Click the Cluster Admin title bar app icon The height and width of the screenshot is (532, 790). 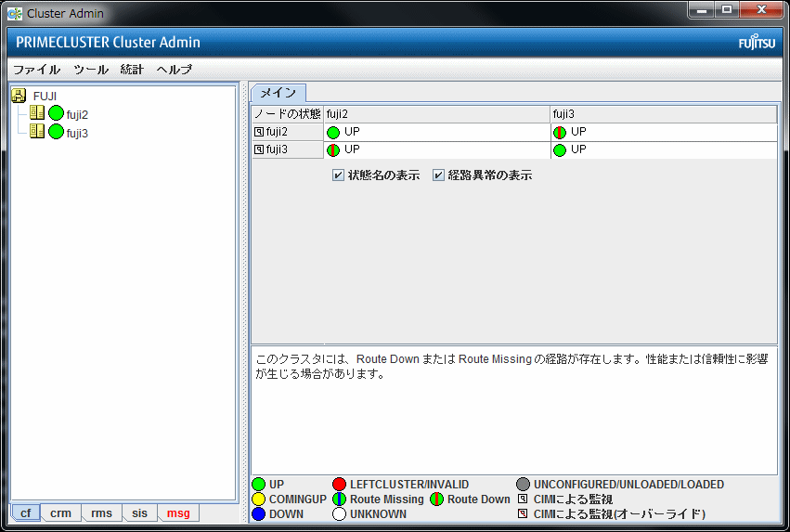(x=15, y=14)
